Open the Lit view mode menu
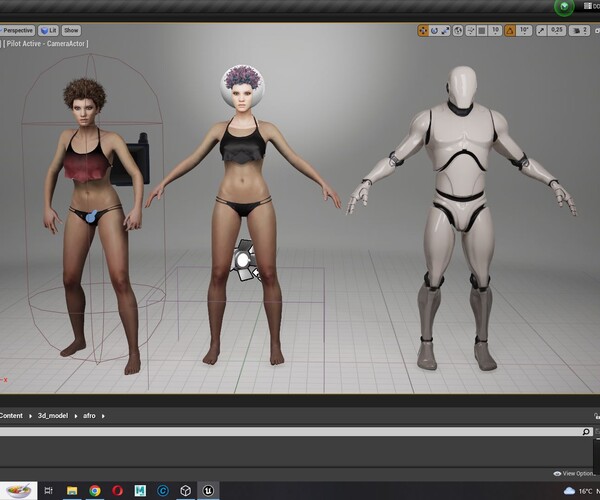This screenshot has height=500, width=600. coord(49,30)
